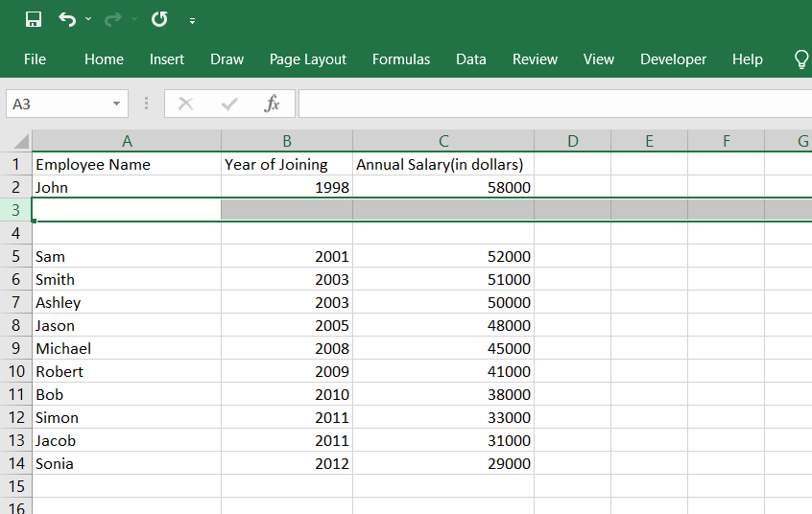The width and height of the screenshot is (812, 514).
Task: Click the Redo arrow icon
Action: click(113, 19)
